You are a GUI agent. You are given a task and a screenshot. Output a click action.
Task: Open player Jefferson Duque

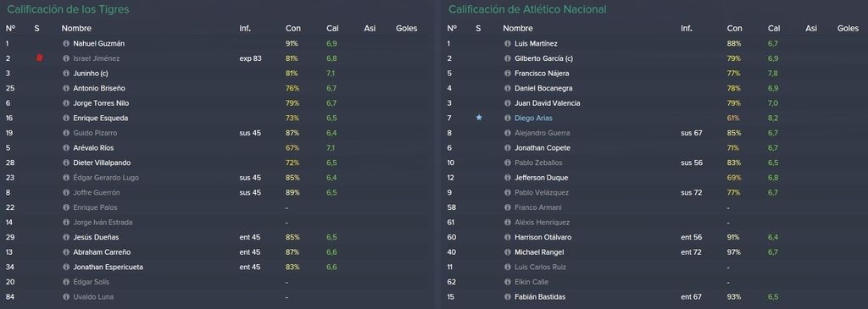coord(542,178)
